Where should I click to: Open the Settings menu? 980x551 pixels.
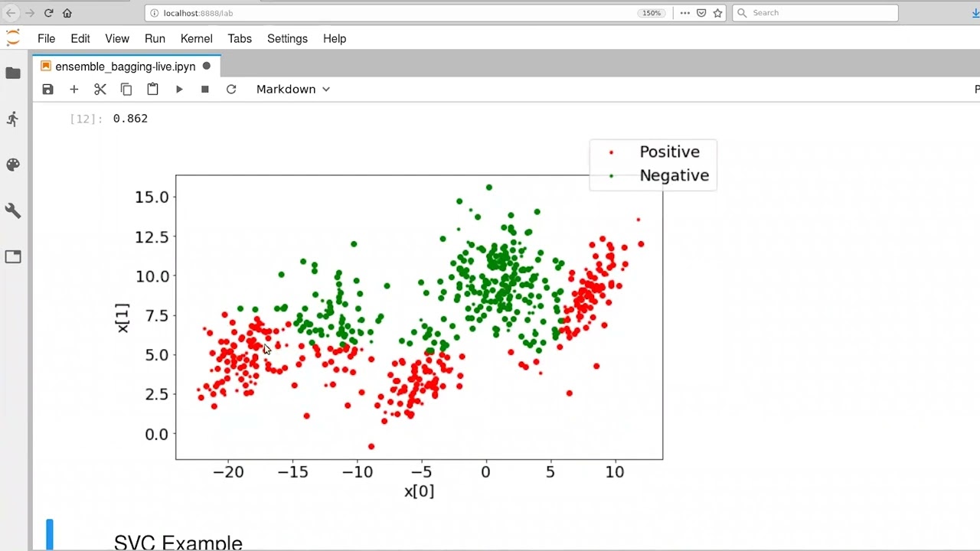(287, 38)
